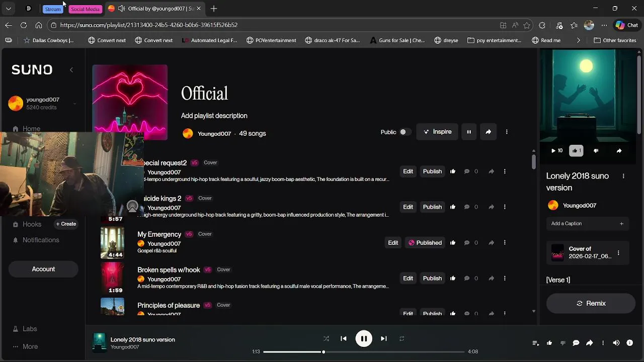Skip to the next track
The width and height of the screenshot is (644, 362).
pos(384,339)
